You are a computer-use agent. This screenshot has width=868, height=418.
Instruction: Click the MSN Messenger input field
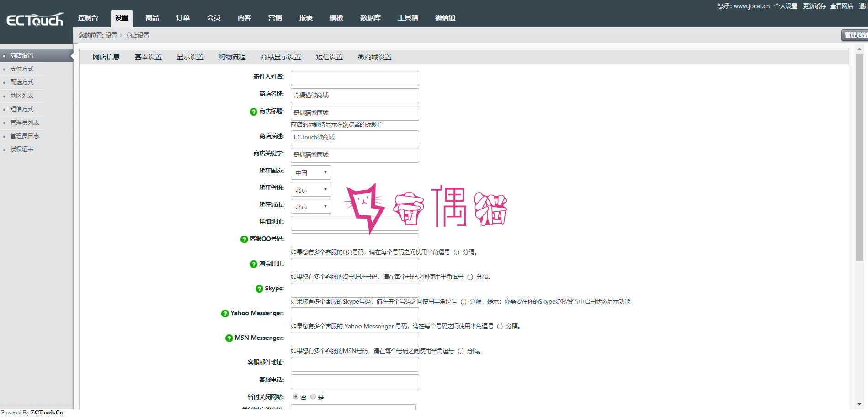[355, 339]
